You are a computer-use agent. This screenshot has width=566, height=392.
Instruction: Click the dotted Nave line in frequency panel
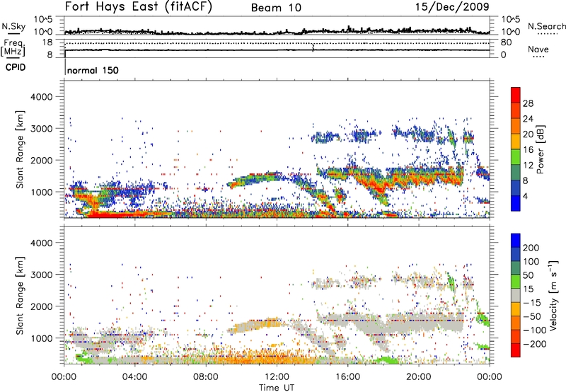(277, 43)
